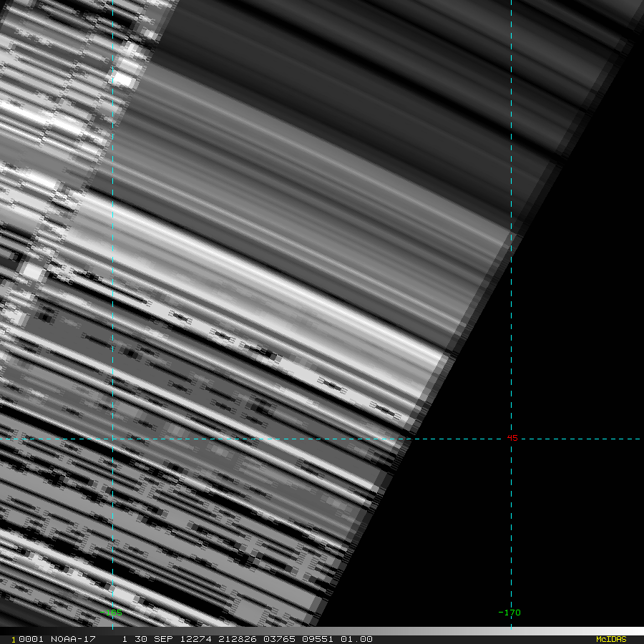Select the yellow frame number 1
The image size is (644, 644).
(x=13, y=640)
